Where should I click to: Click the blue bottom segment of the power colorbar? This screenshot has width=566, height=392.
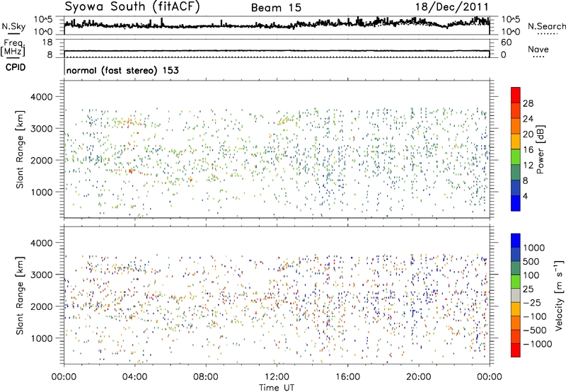click(516, 203)
